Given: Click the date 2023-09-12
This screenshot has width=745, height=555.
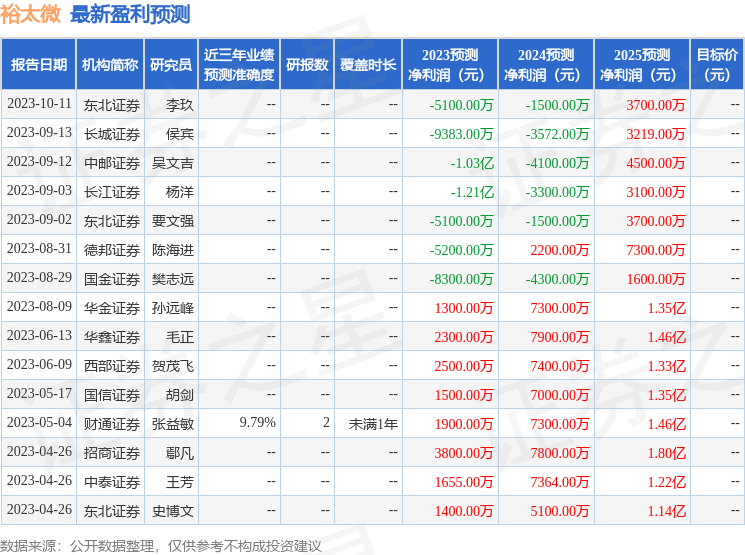Looking at the screenshot, I should [39, 162].
